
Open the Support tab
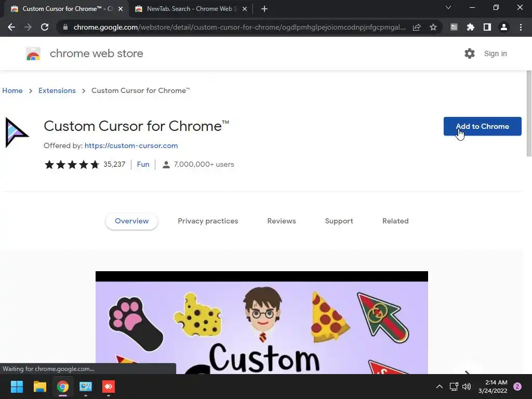[x=339, y=221]
